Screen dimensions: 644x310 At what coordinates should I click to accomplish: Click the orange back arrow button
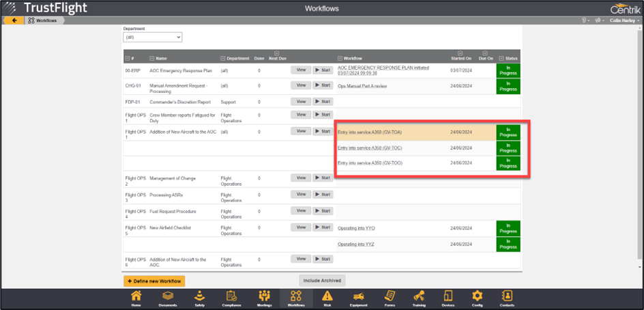pyautogui.click(x=13, y=20)
